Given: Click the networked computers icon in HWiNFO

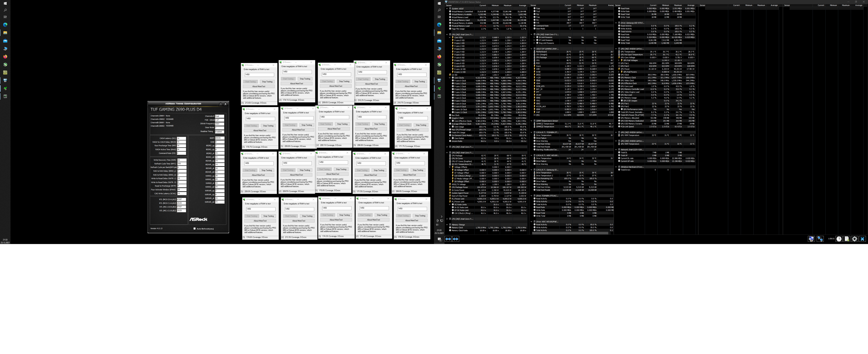Looking at the screenshot, I should click(x=820, y=239).
